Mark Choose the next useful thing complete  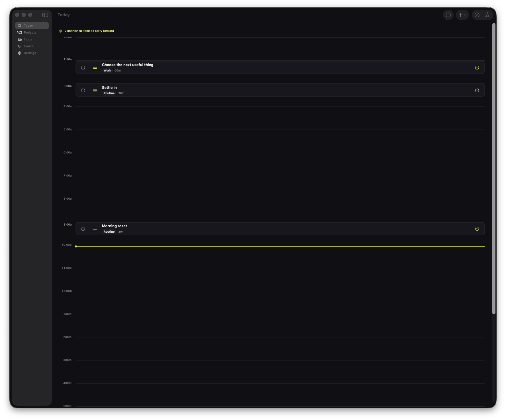(83, 68)
